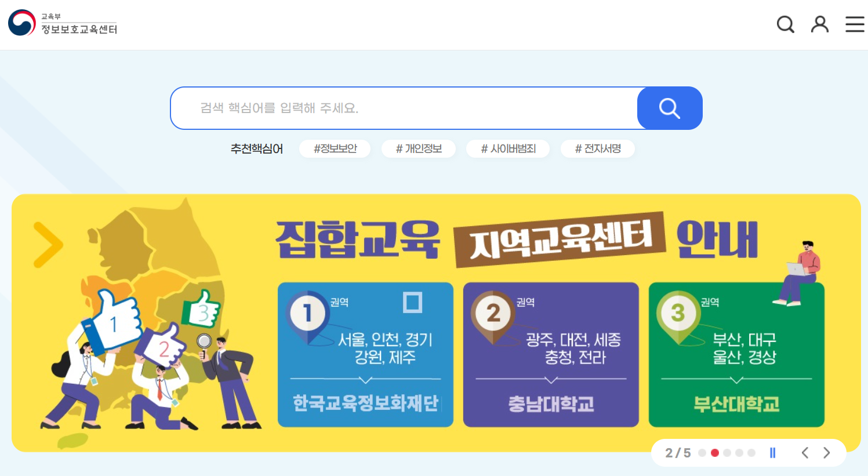Click the blue search magnifier button
Image resolution: width=868 pixels, height=476 pixels.
pos(670,108)
